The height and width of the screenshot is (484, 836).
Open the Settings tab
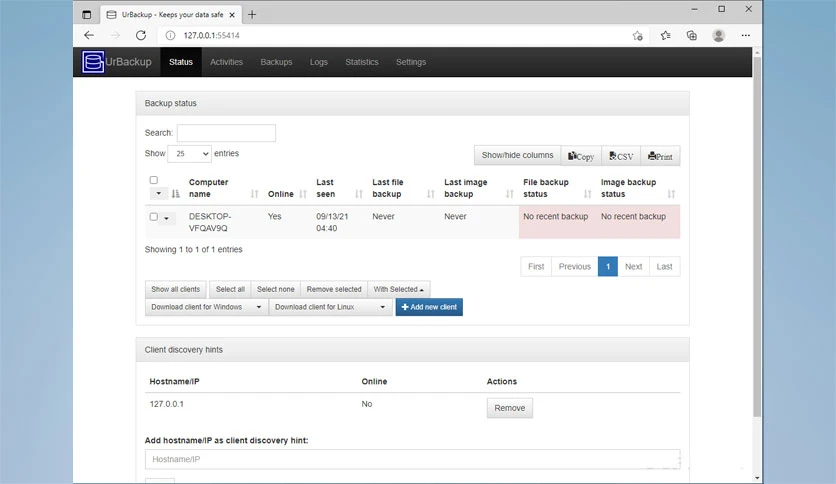click(411, 62)
